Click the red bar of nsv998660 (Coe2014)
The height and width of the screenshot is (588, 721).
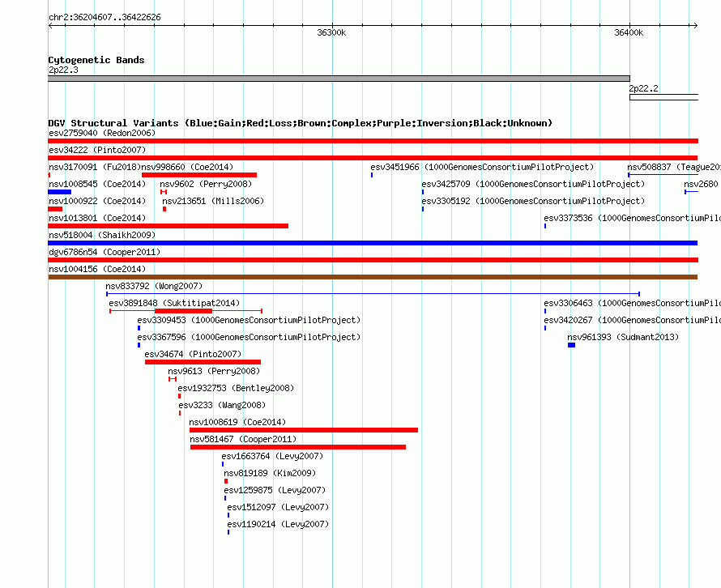pyautogui.click(x=199, y=175)
